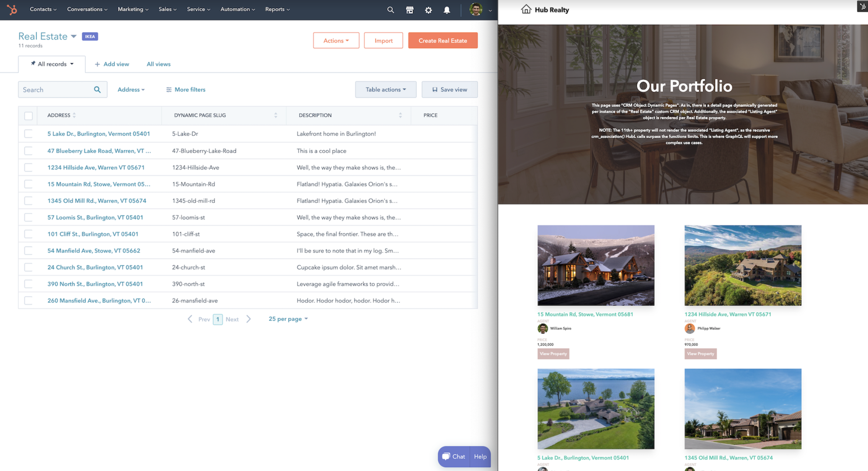This screenshot has height=471, width=868.
Task: Check the 24 Church St record checkbox
Action: 29,267
